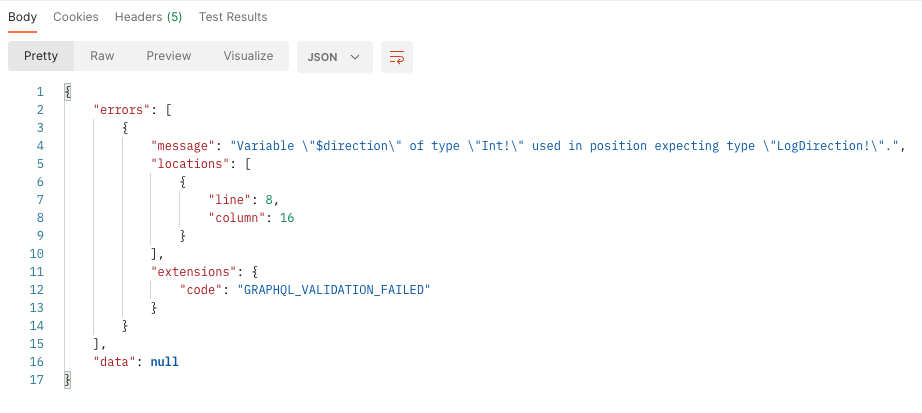Click line number 17 in the gutter
The image size is (922, 413).
pos(36,379)
